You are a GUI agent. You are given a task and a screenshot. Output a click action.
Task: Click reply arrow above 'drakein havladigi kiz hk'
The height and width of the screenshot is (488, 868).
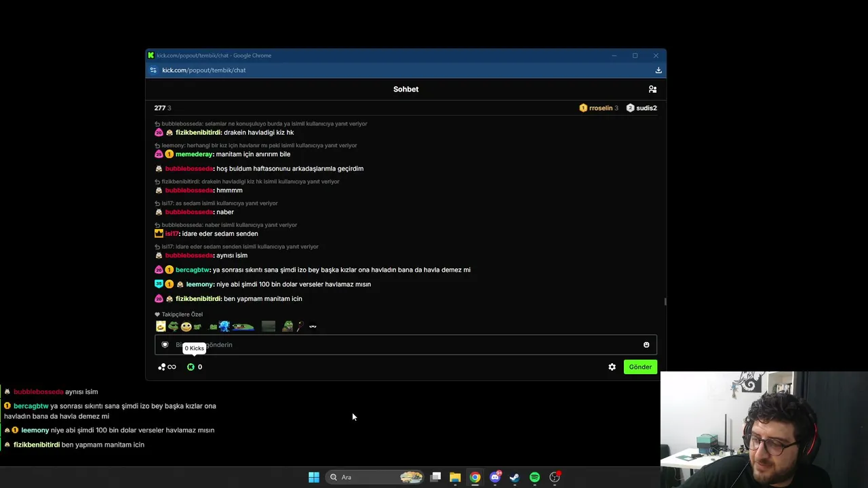click(157, 124)
